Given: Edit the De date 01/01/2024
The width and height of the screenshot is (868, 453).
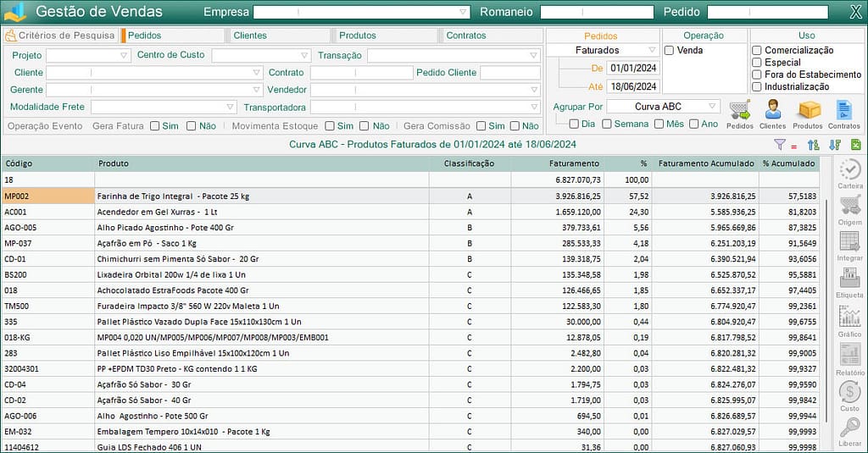Looking at the screenshot, I should (x=633, y=68).
